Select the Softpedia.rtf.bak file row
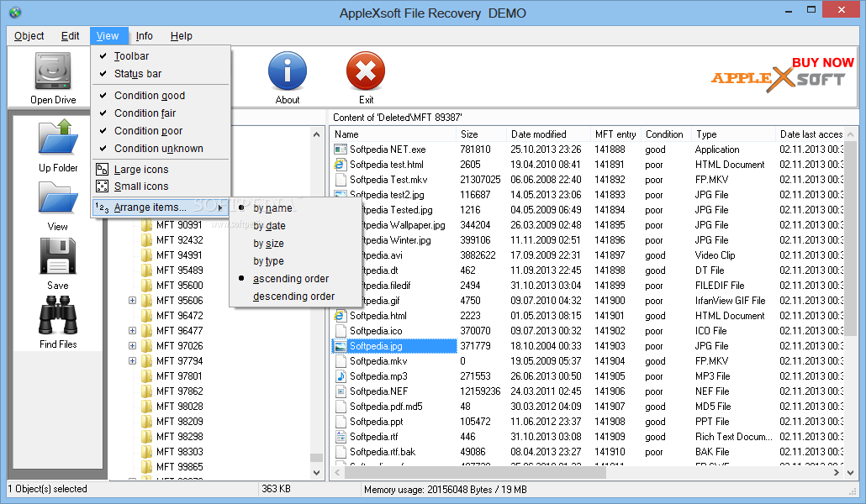The width and height of the screenshot is (866, 504). [x=588, y=452]
